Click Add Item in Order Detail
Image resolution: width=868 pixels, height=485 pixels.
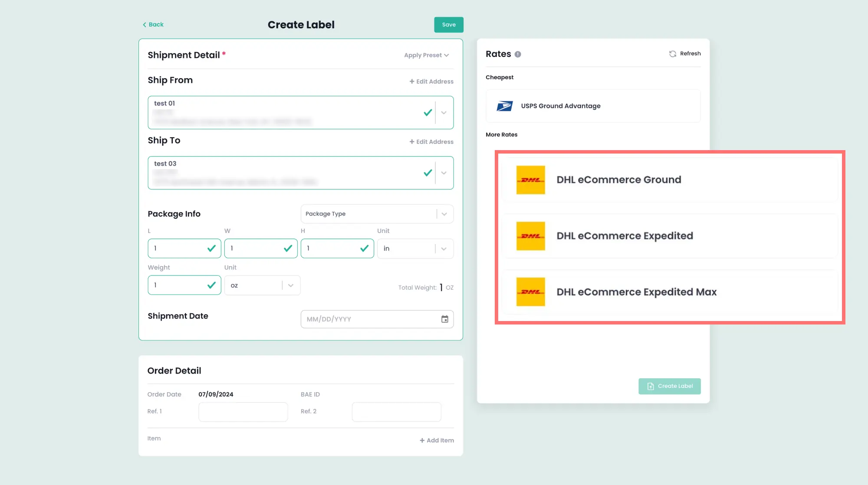click(x=437, y=440)
